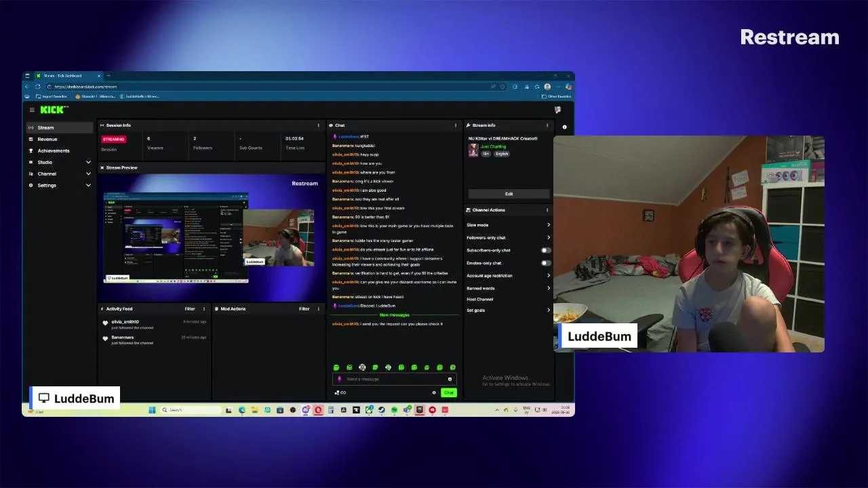This screenshot has height=488, width=868.
Task: Open Spotify from the taskbar
Action: pos(394,410)
